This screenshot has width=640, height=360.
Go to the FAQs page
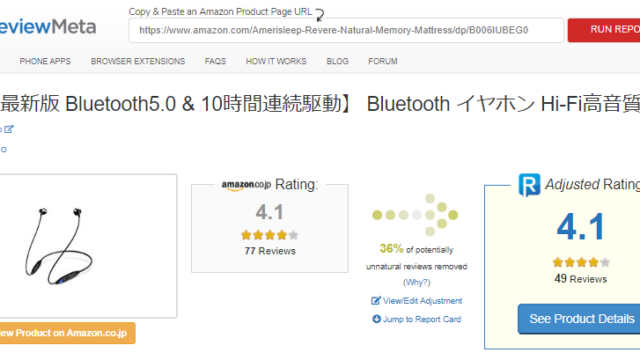[215, 61]
